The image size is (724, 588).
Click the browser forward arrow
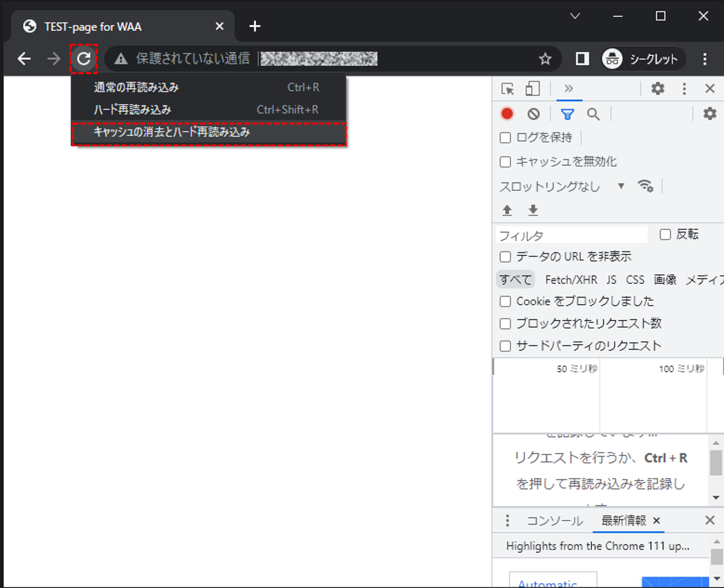click(54, 59)
